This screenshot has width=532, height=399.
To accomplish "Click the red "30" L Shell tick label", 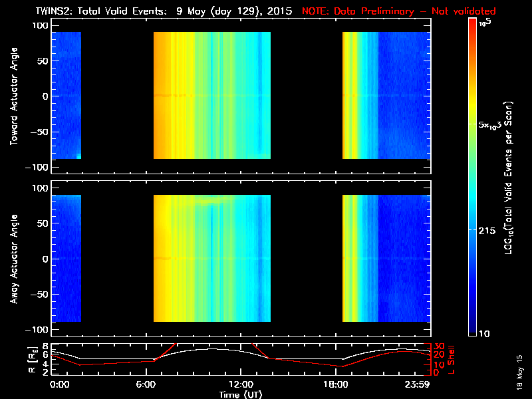I will click(x=439, y=346).
